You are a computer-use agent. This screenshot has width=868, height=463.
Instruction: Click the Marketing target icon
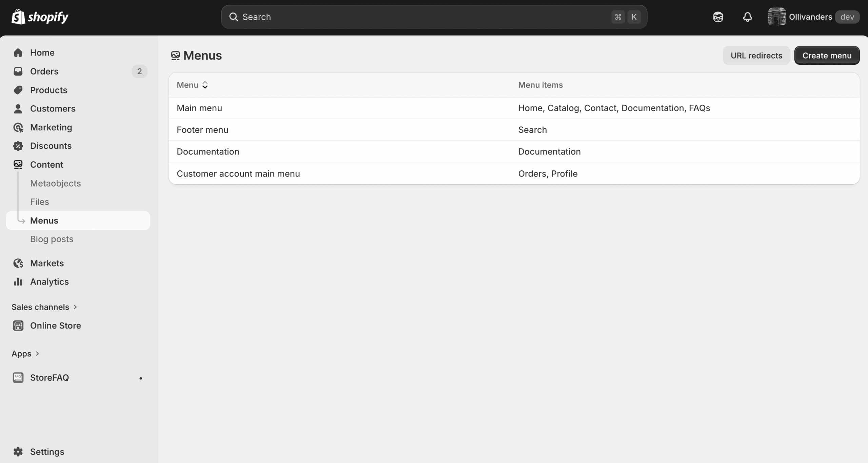tap(18, 127)
